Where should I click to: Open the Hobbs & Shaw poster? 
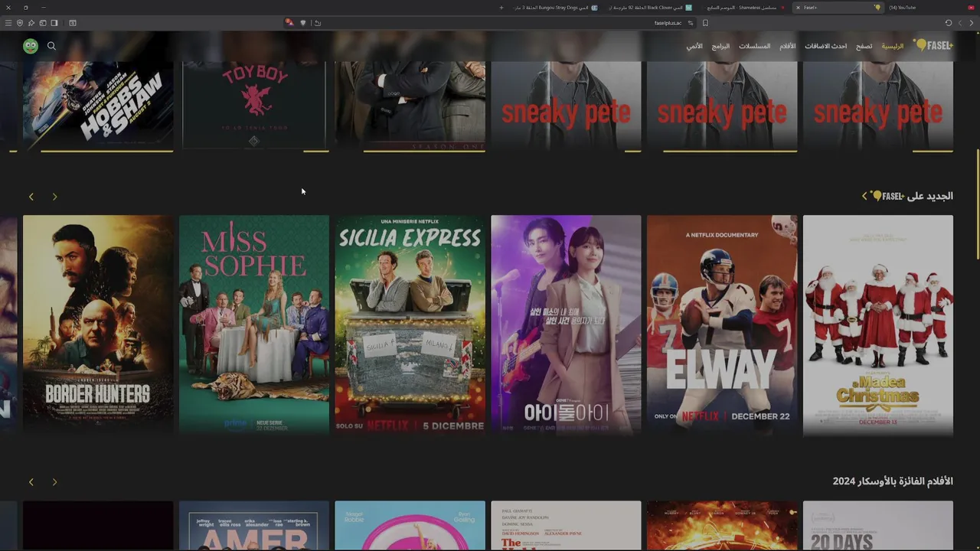point(98,106)
